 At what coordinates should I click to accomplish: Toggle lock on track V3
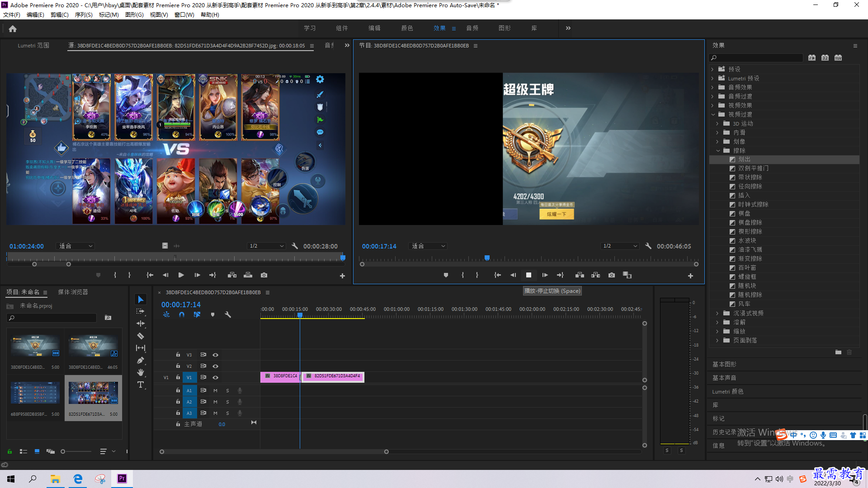pos(178,355)
